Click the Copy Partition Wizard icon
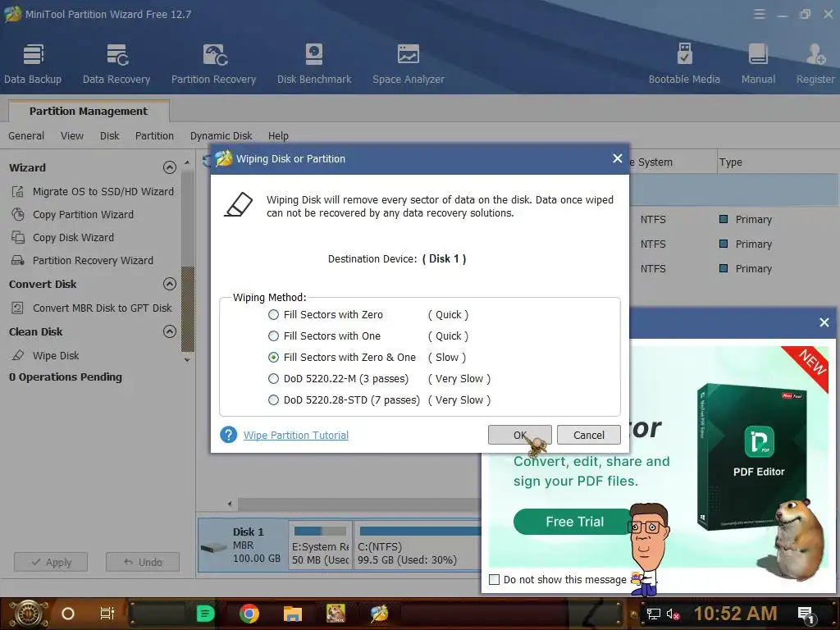The width and height of the screenshot is (840, 630). [18, 214]
